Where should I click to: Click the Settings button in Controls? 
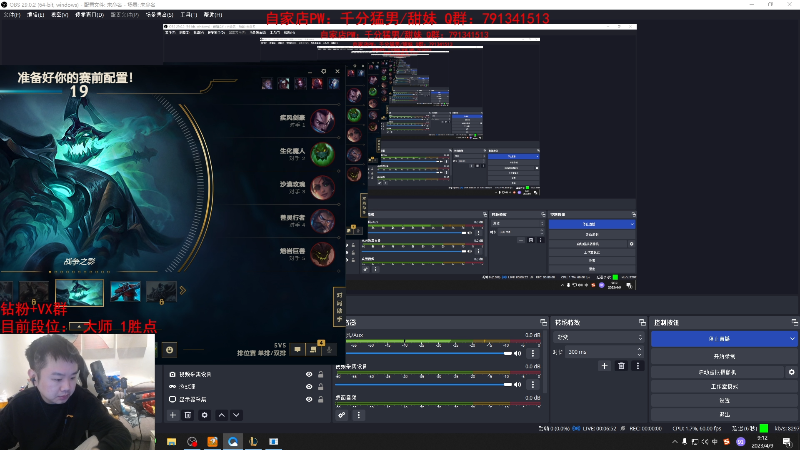724,401
